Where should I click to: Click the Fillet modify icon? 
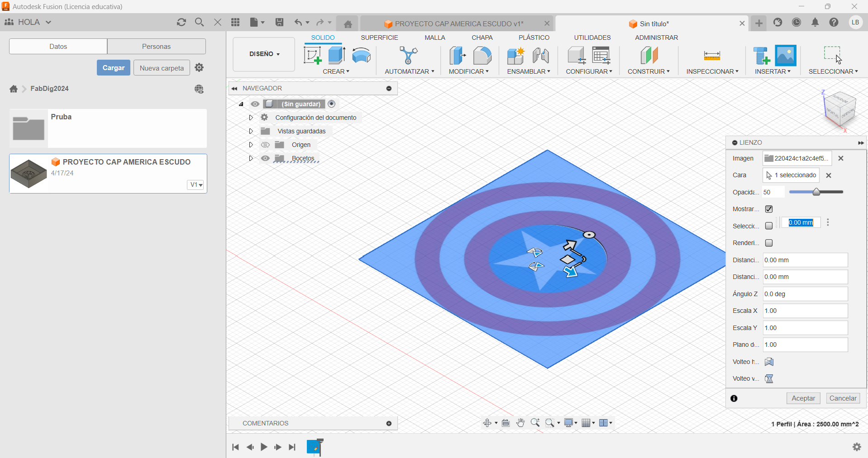tap(482, 56)
